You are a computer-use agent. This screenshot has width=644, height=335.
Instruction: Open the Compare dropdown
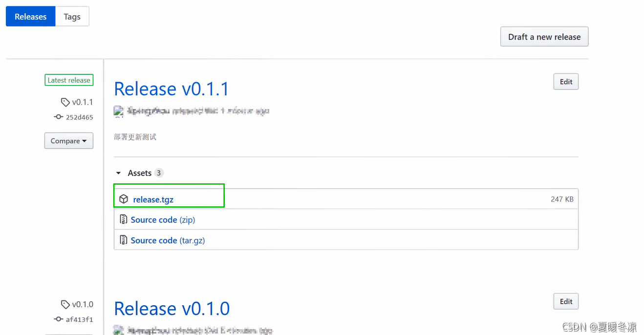(69, 141)
